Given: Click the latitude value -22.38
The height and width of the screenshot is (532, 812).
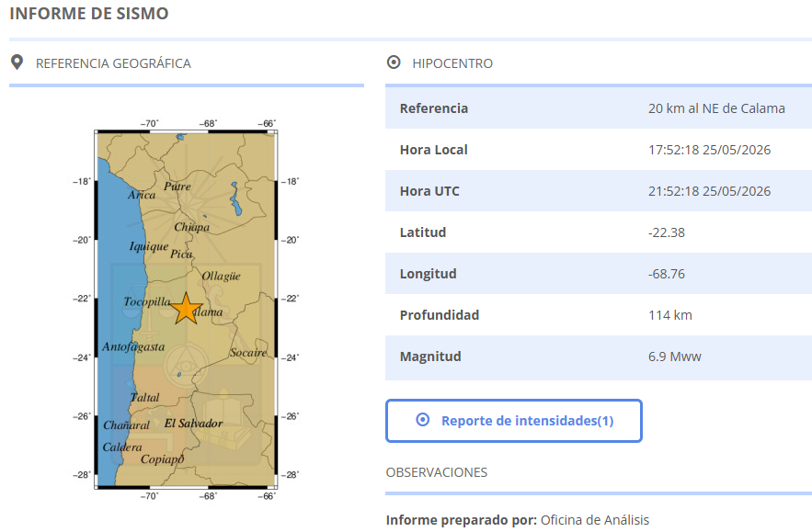Looking at the screenshot, I should pos(667,232).
